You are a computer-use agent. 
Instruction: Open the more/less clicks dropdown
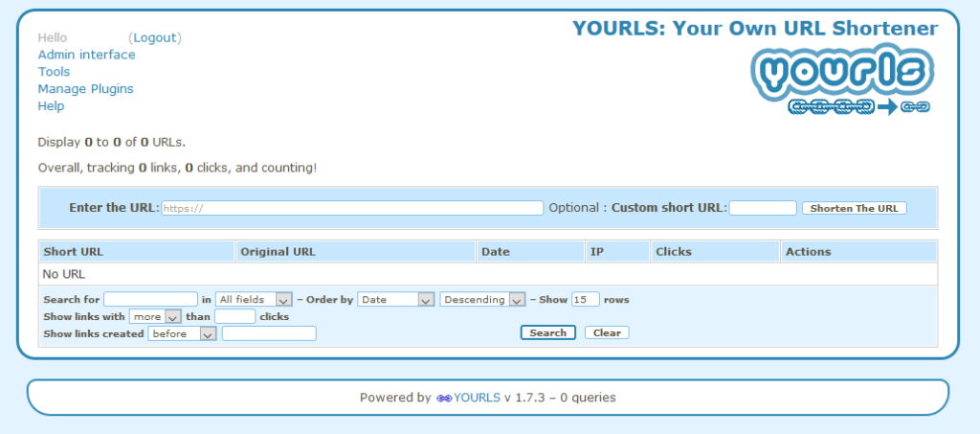[x=155, y=316]
